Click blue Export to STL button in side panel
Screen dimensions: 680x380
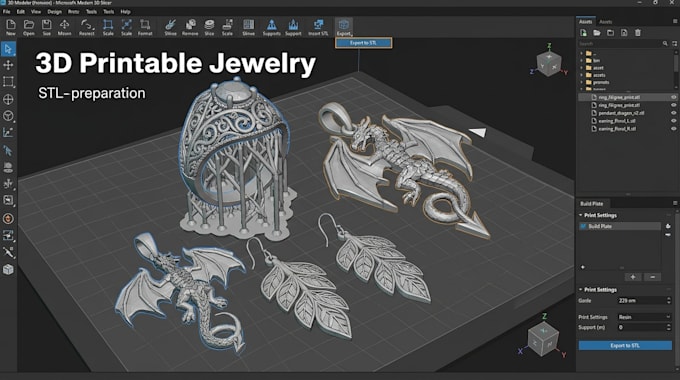pyautogui.click(x=625, y=345)
